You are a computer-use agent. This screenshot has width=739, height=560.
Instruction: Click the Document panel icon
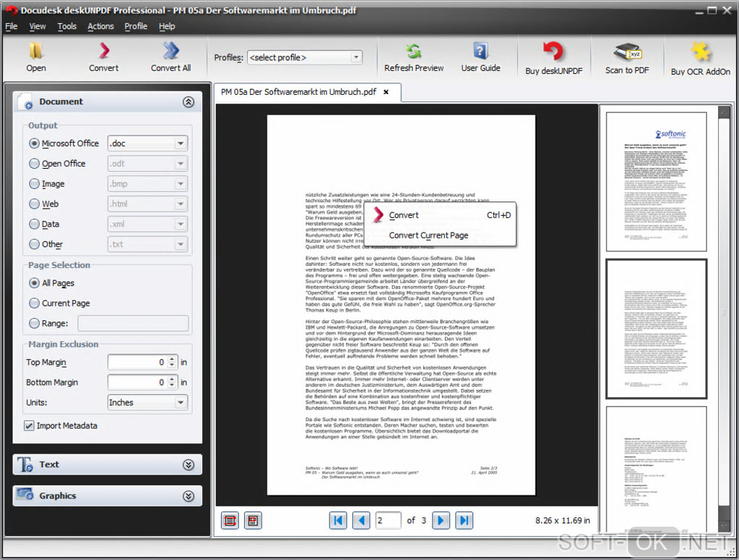[x=26, y=102]
